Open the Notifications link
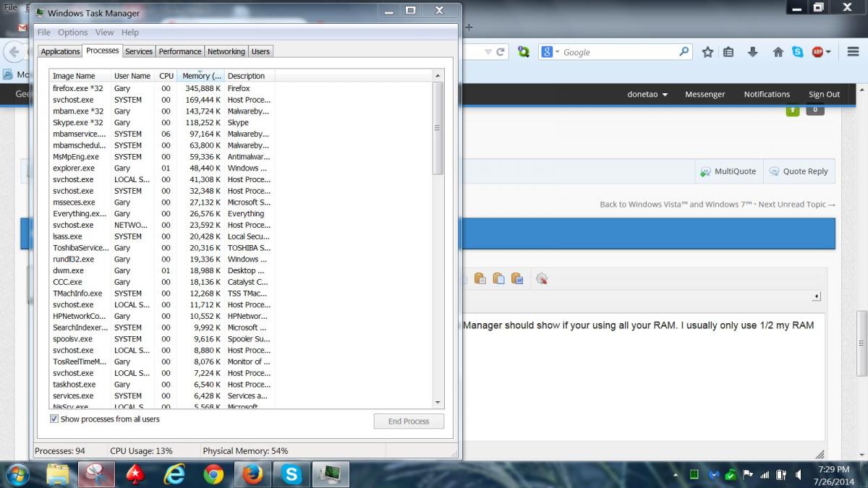Viewport: 868px width, 488px height. point(767,94)
